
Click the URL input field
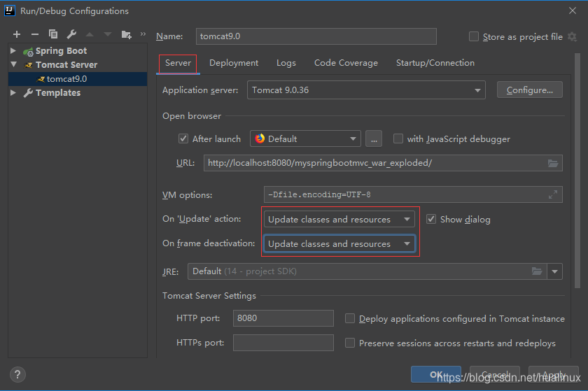click(383, 163)
